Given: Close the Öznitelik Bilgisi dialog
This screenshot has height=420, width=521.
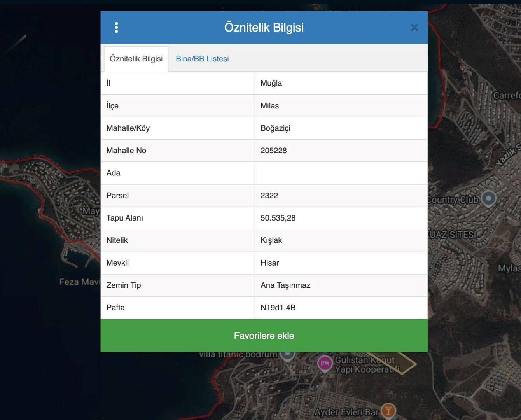Looking at the screenshot, I should [x=414, y=28].
